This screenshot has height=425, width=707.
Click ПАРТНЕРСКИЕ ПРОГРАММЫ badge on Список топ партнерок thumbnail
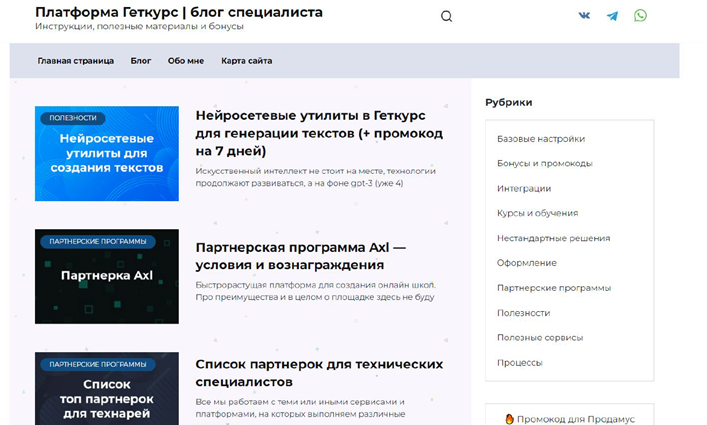(98, 364)
